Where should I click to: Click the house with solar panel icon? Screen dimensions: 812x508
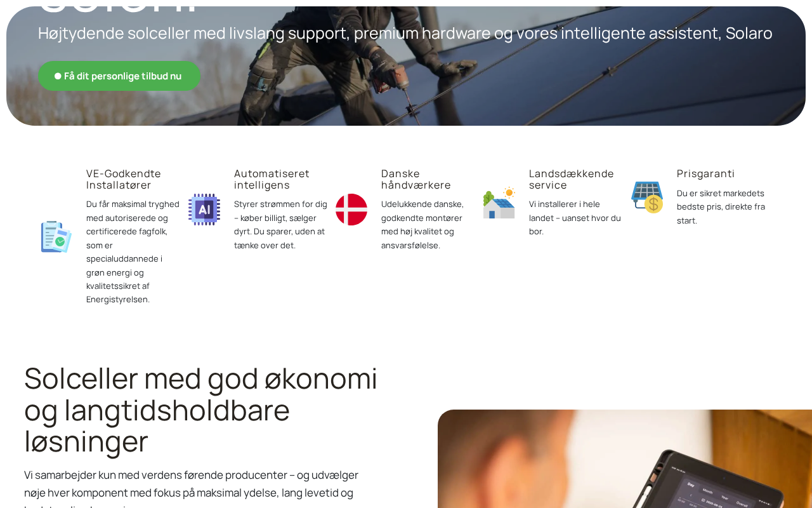tap(499, 203)
